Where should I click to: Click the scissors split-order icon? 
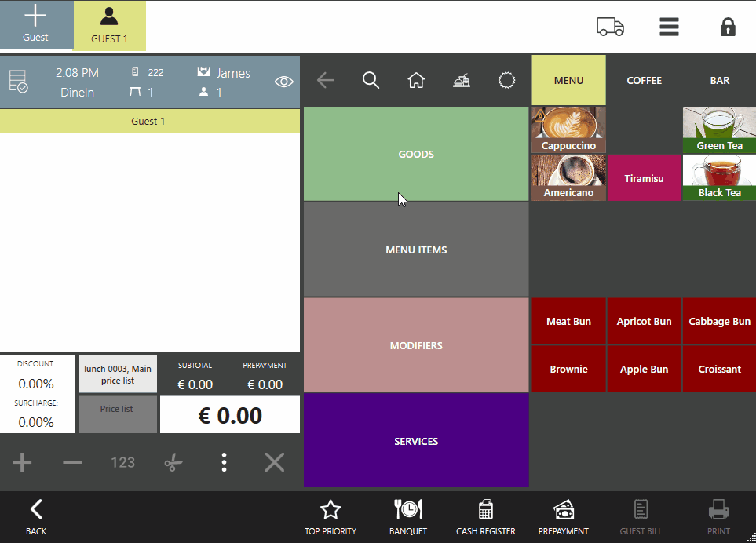[x=173, y=462]
